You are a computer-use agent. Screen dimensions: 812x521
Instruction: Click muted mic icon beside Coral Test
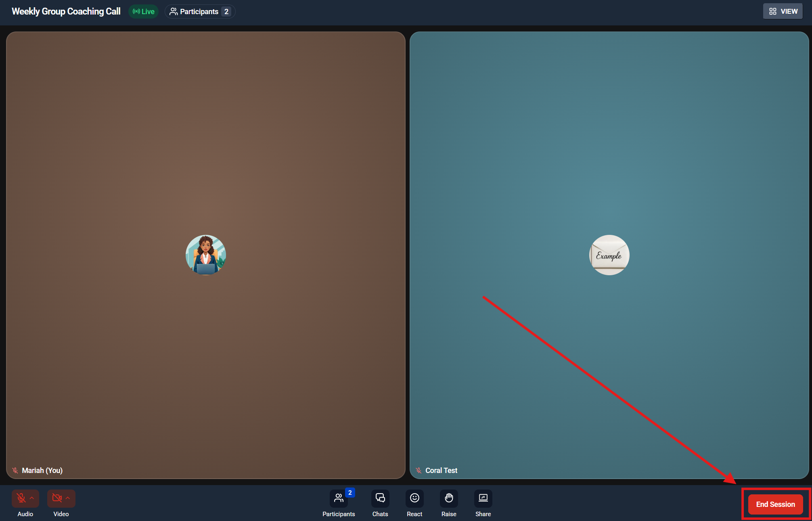tap(419, 471)
